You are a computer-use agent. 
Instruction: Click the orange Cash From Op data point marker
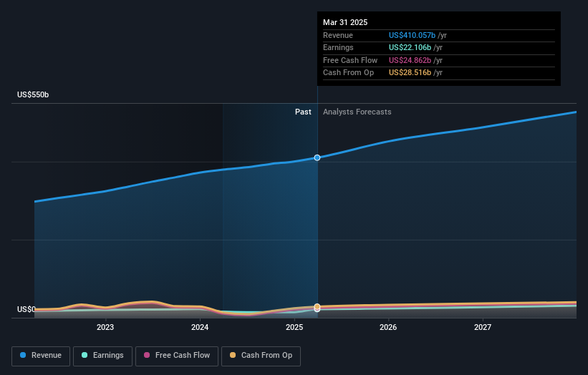tap(317, 306)
